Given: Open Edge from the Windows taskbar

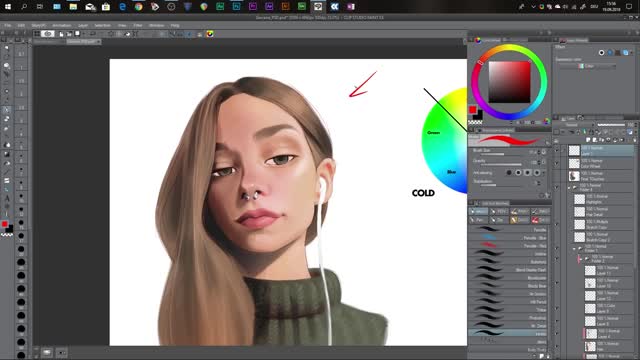Looking at the screenshot, I should click(122, 7).
